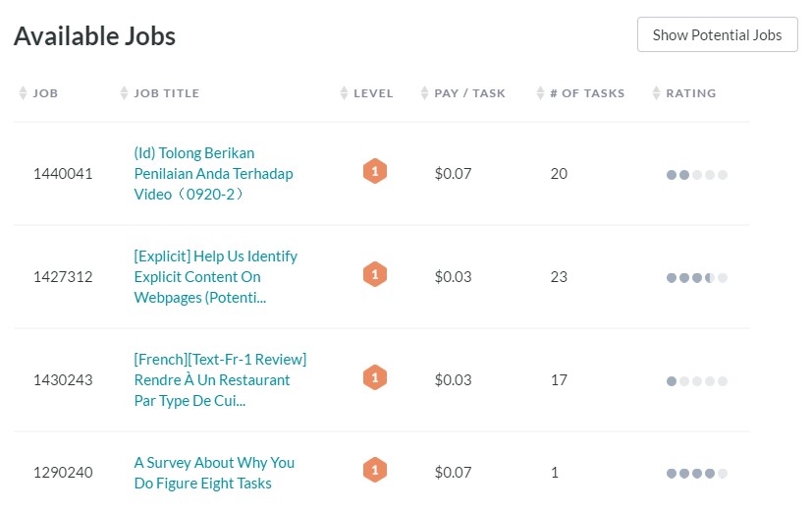Click level 1 badge for job 1440041

click(x=375, y=171)
